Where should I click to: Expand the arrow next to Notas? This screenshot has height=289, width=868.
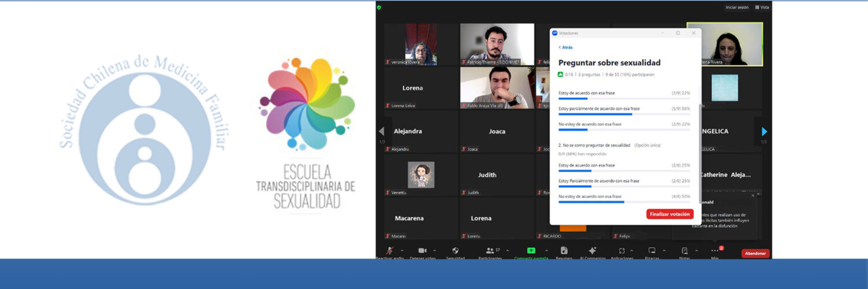pyautogui.click(x=696, y=250)
